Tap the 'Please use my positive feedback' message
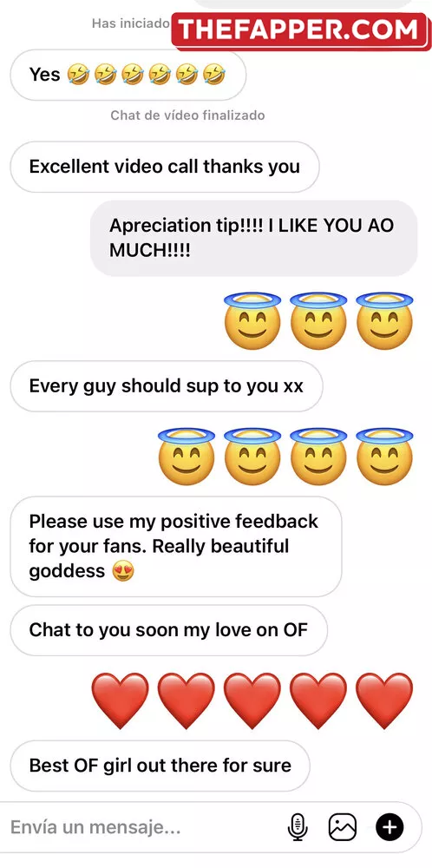432x868 pixels. coord(176,546)
